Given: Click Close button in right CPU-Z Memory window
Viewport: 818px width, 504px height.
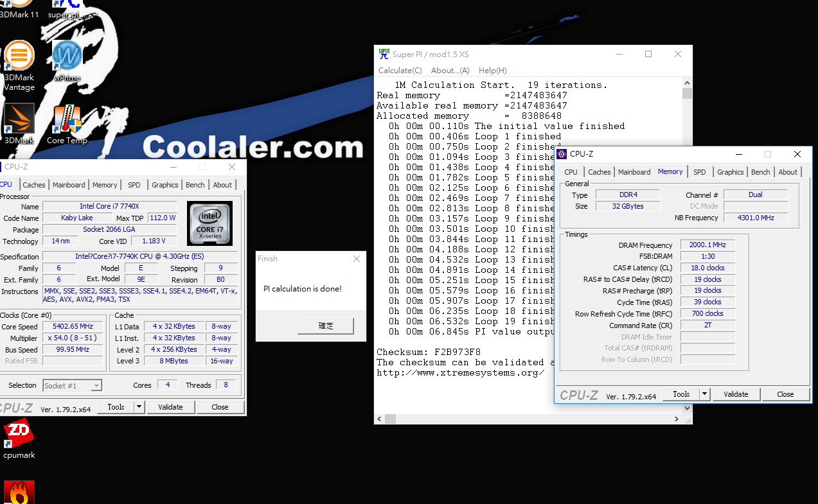Looking at the screenshot, I should click(x=785, y=394).
